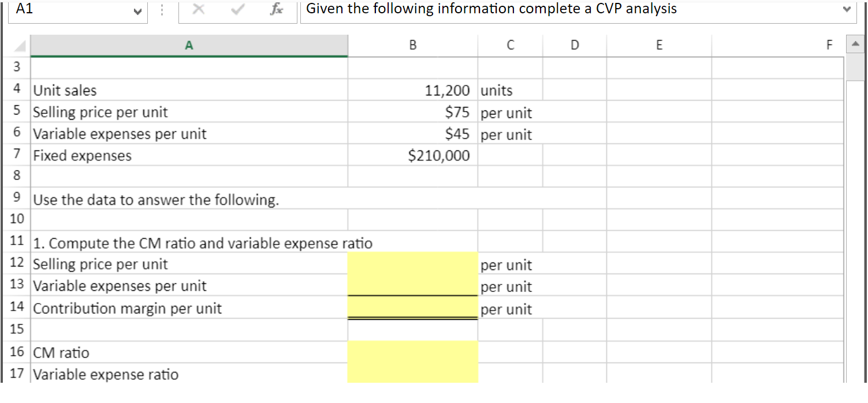Screen dimensions: 868x403
Task: Open the vertical ellipsis next to Name Box
Action: click(x=162, y=9)
